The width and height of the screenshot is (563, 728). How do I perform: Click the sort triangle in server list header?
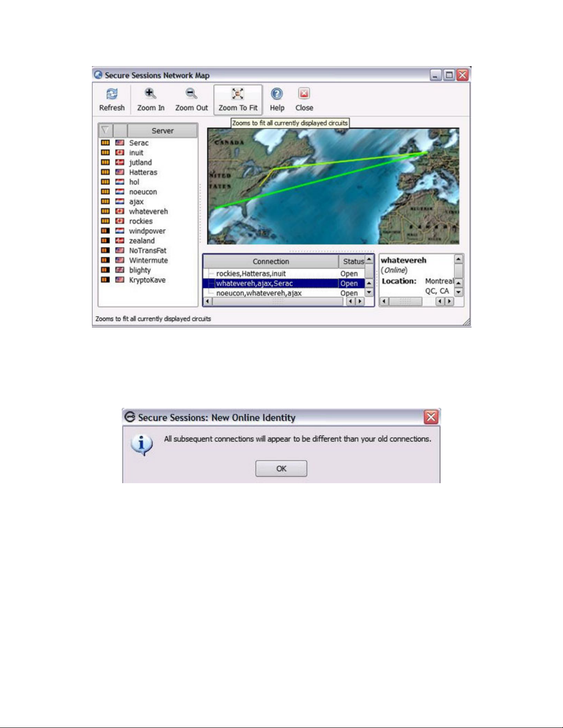[x=105, y=130]
